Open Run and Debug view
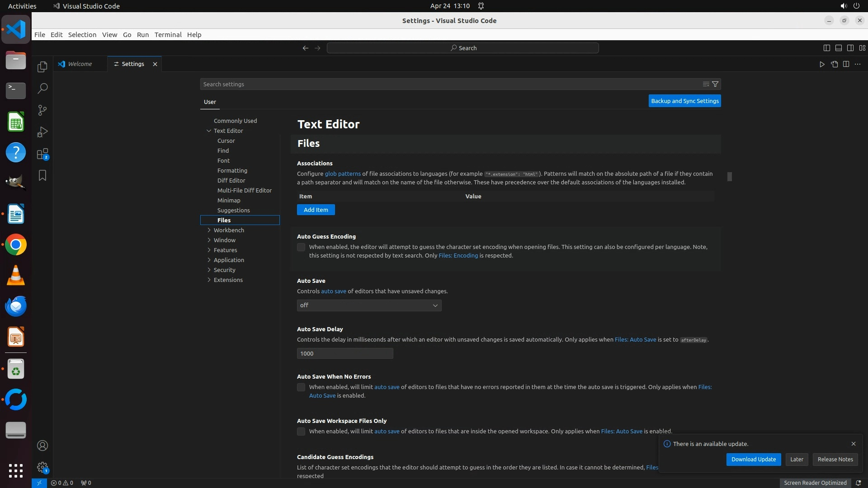 tap(42, 132)
